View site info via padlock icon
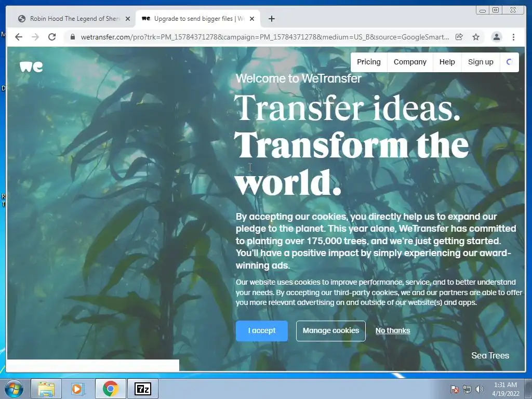532x399 pixels. [72, 37]
